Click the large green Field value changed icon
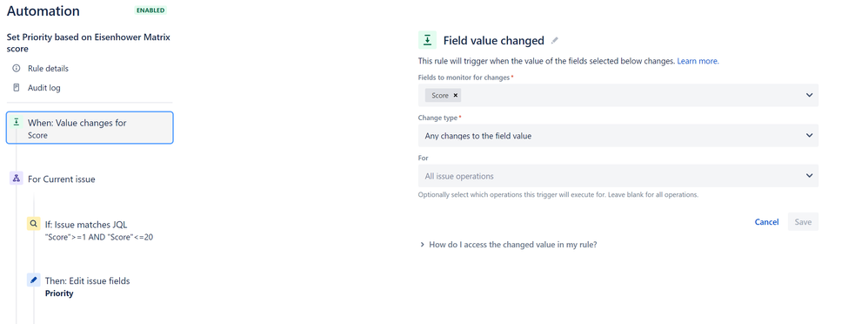868x324 pixels. (427, 40)
